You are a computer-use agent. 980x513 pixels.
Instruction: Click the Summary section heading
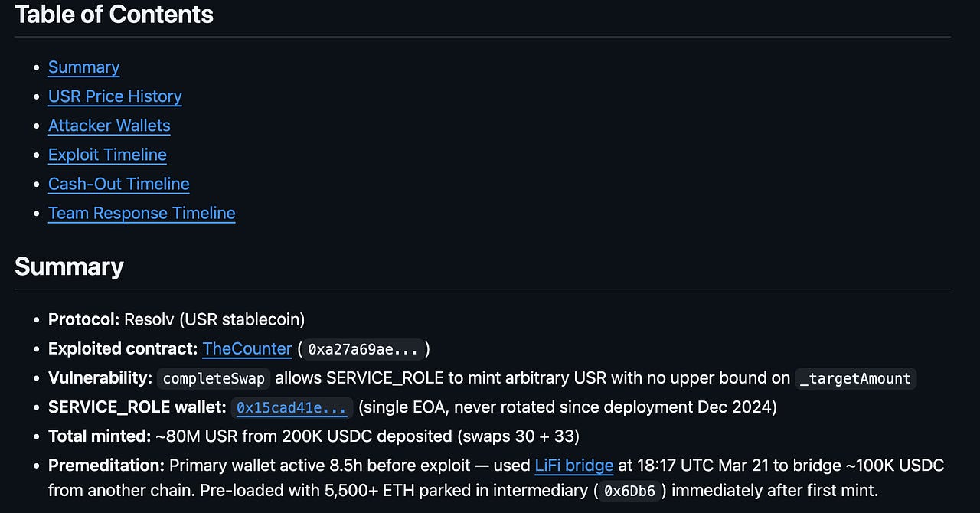pos(69,266)
